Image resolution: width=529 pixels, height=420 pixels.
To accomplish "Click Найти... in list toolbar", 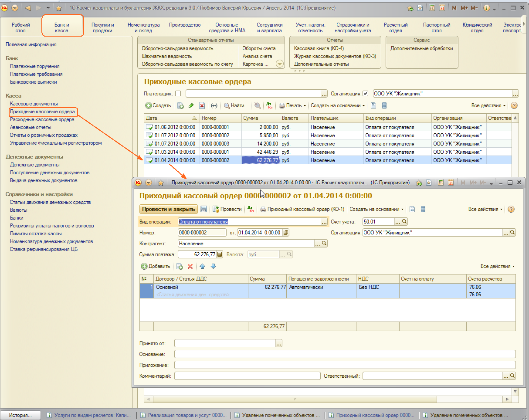I will point(236,105).
